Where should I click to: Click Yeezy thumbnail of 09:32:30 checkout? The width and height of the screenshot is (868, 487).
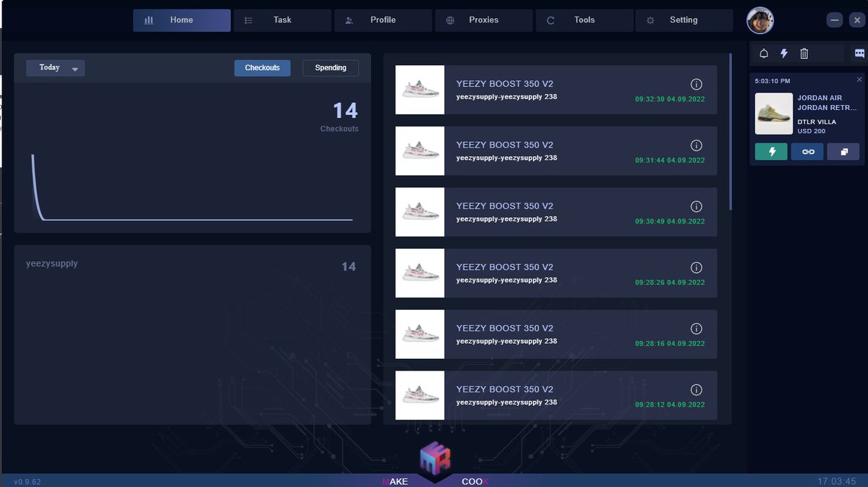tap(420, 90)
